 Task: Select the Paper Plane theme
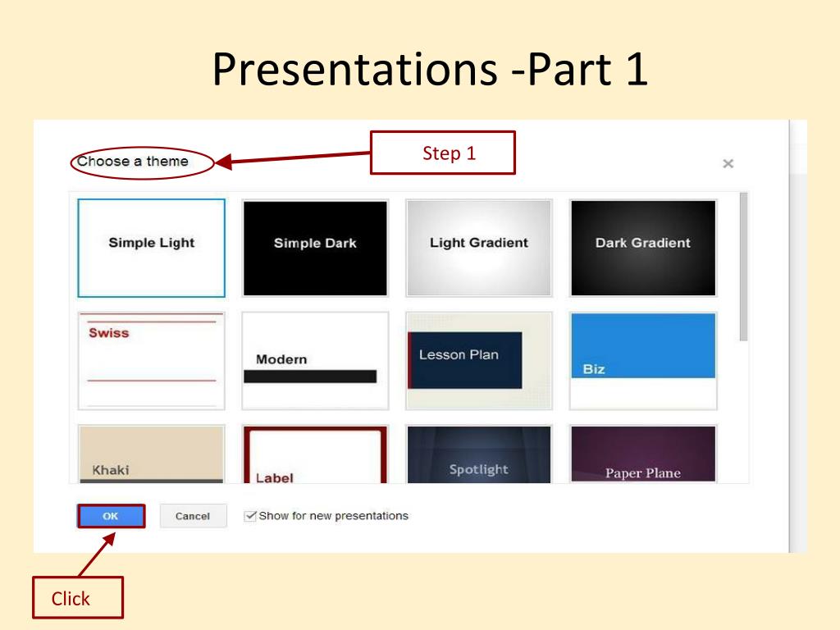click(x=643, y=454)
